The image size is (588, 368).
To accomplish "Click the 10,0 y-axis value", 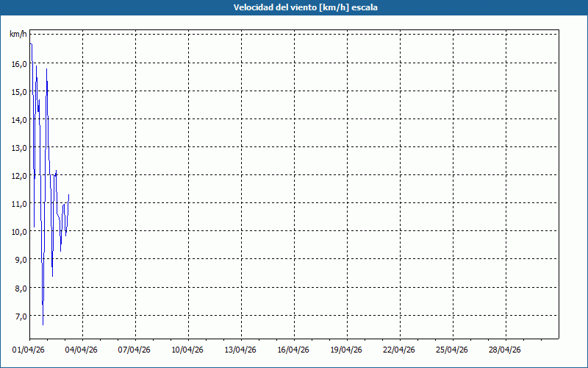I will click(19, 232).
